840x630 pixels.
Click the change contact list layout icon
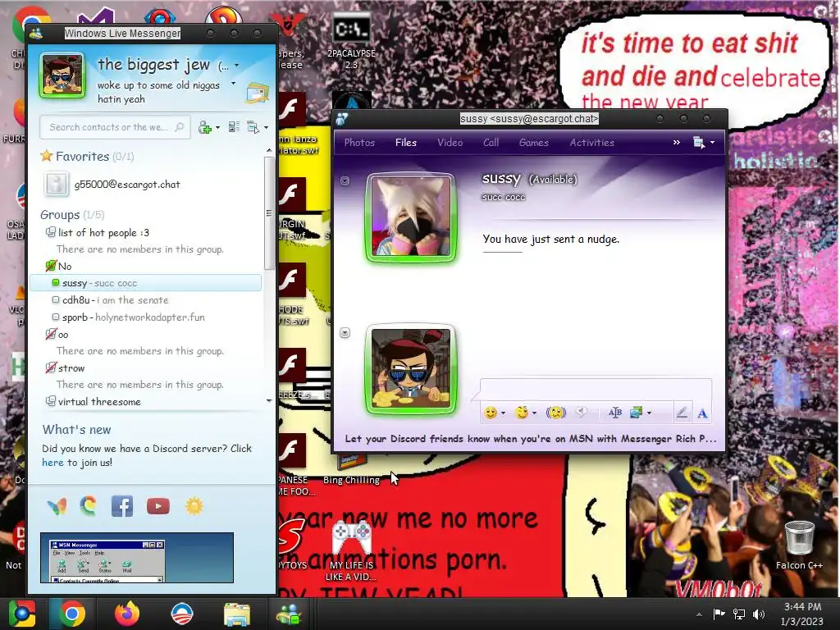click(x=234, y=127)
